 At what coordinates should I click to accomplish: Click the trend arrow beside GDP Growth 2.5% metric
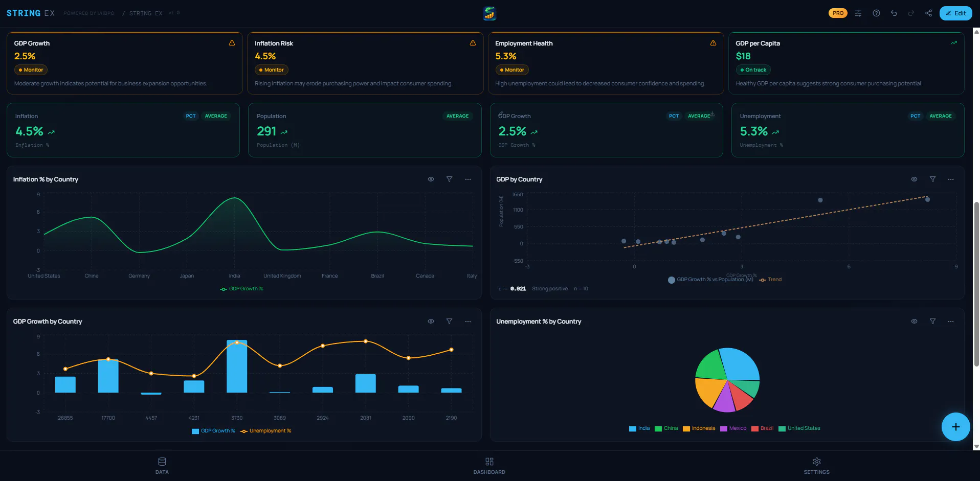(x=534, y=132)
